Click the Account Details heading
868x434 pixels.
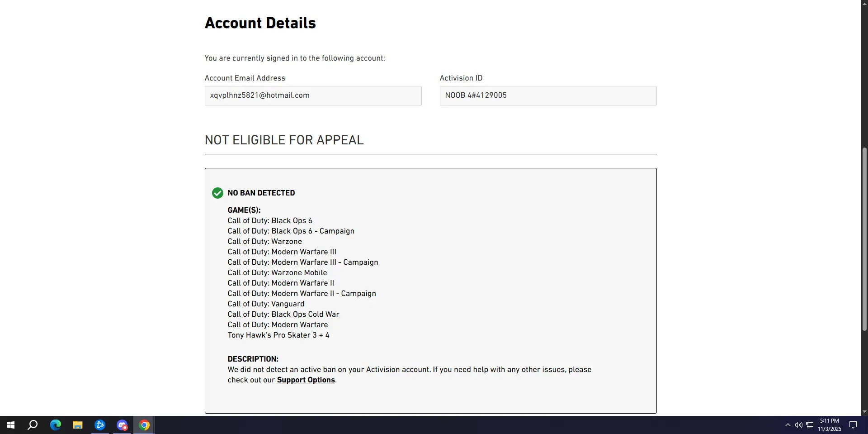point(260,23)
